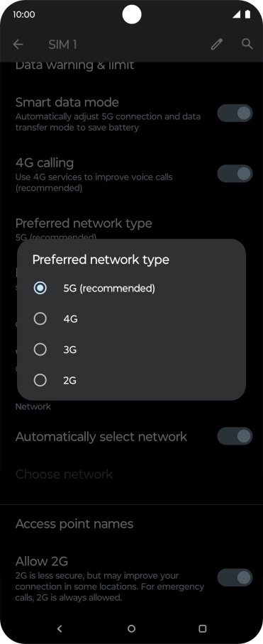The width and height of the screenshot is (263, 644).
Task: Turn off the 4G calling switch
Action: [x=235, y=174]
